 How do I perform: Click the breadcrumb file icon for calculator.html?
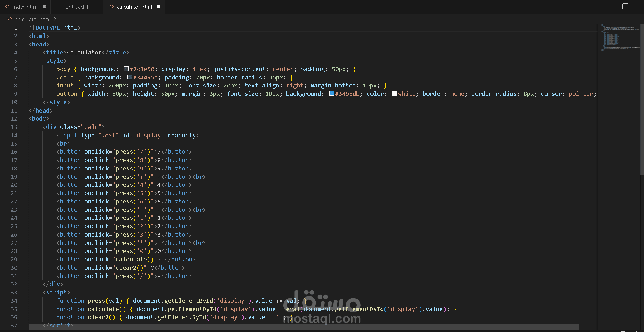(9, 19)
